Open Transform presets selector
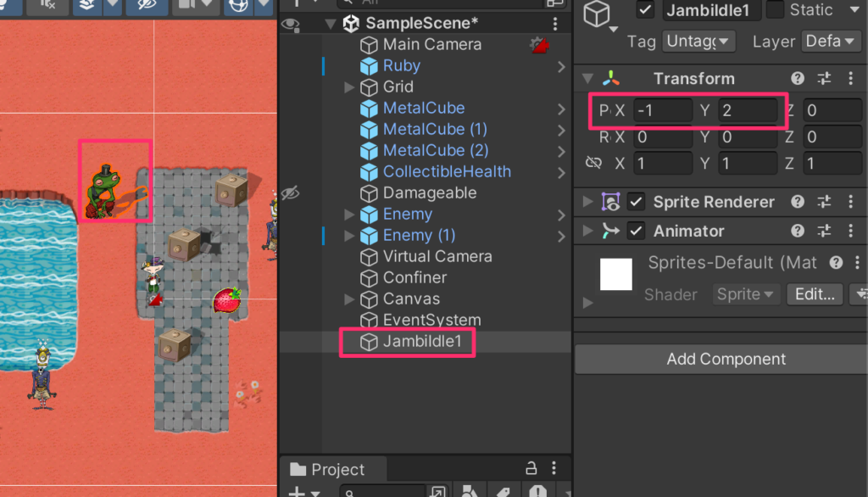Image resolution: width=868 pixels, height=497 pixels. coord(824,79)
